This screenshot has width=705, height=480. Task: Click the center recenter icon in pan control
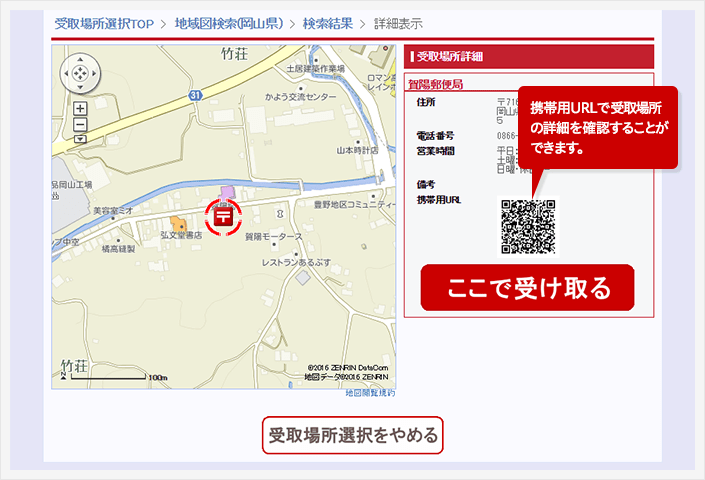click(80, 73)
